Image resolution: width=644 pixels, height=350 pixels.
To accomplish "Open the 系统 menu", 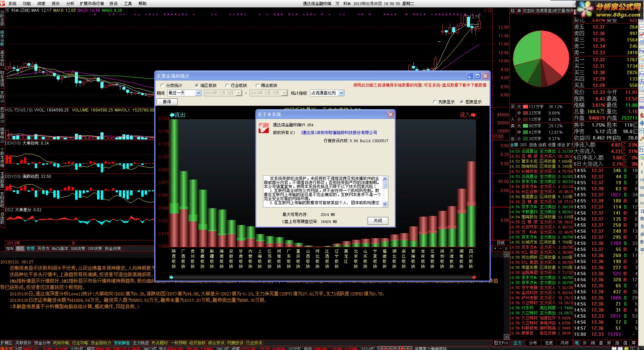I will click(x=12, y=3).
